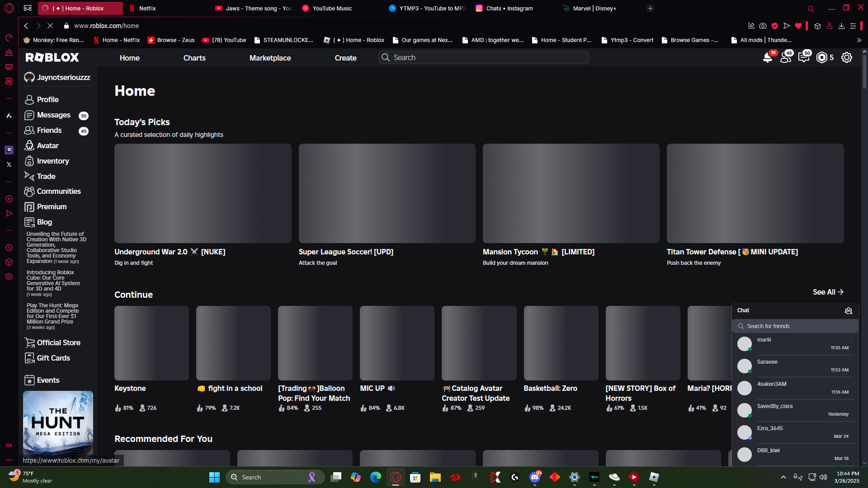Open Communities in the sidebar
This screenshot has height=488, width=868.
pos(58,192)
